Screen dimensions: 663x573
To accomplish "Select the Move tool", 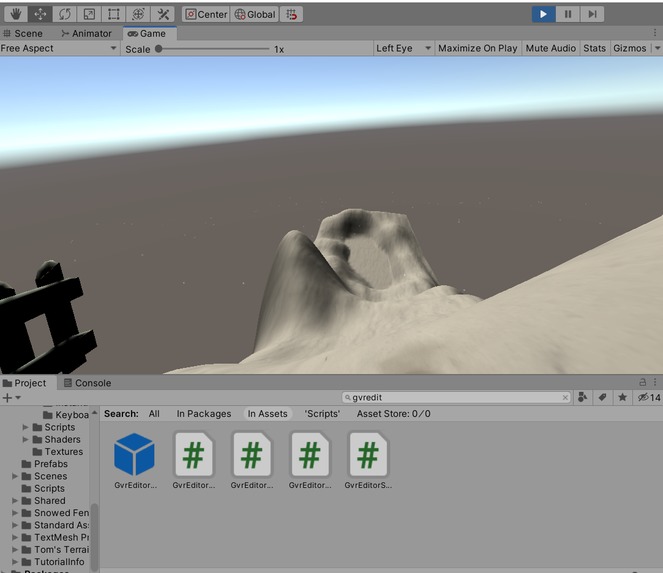I will pyautogui.click(x=40, y=14).
